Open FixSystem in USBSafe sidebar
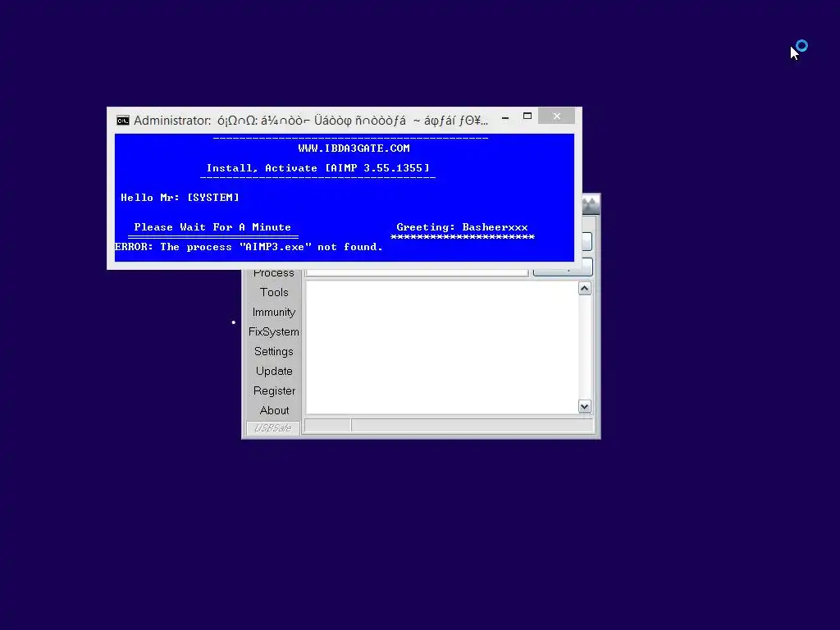 274,332
